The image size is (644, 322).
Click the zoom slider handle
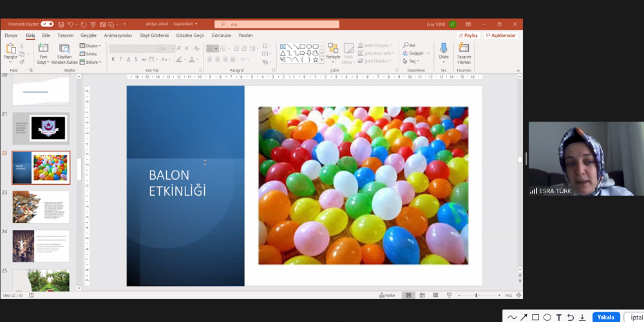[x=477, y=296]
